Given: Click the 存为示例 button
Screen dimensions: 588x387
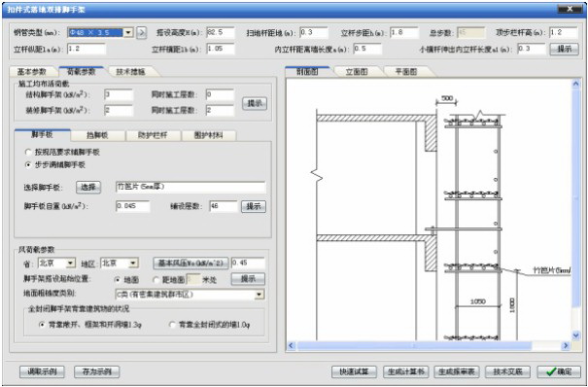Looking at the screenshot, I should (97, 372).
